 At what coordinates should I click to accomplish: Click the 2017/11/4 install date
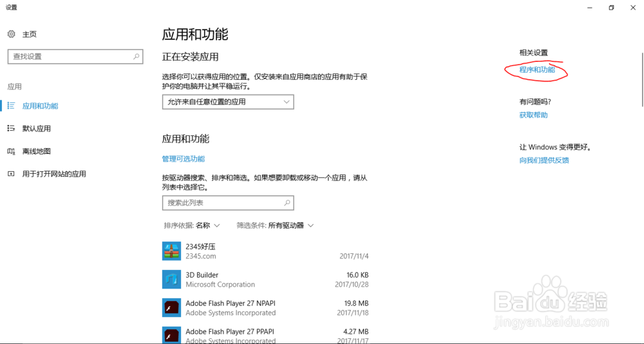[354, 256]
